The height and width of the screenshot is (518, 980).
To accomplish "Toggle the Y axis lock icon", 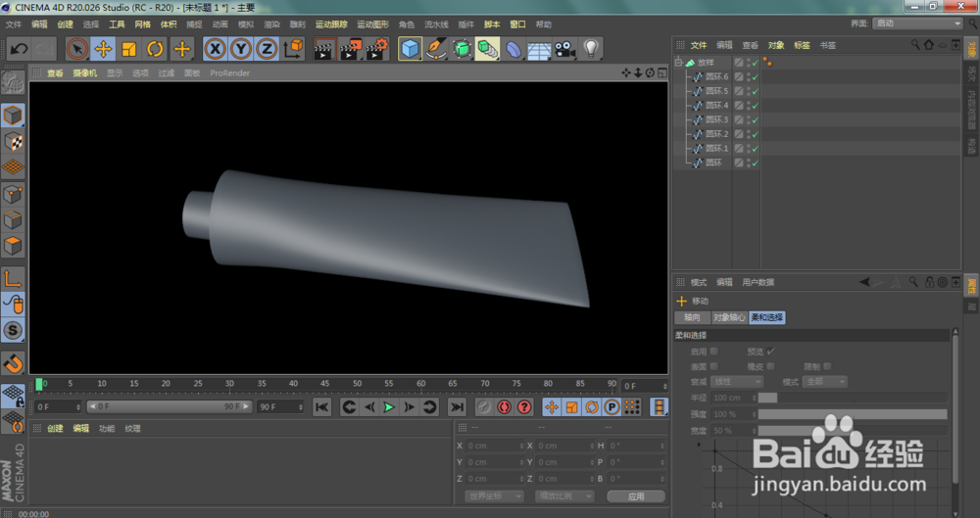I will [x=241, y=49].
